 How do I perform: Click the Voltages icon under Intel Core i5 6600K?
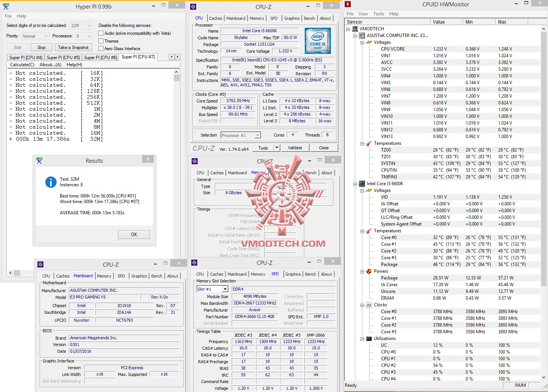pyautogui.click(x=369, y=190)
